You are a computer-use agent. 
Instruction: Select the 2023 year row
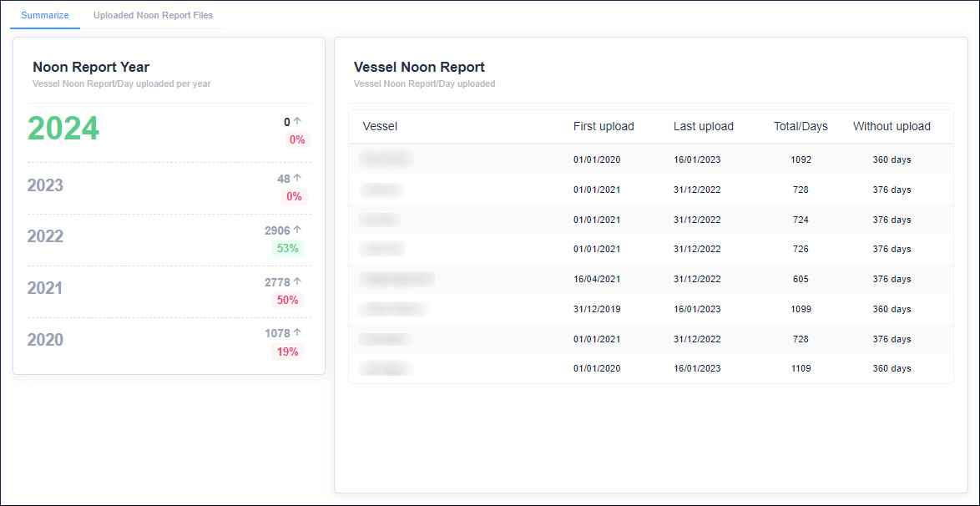click(x=45, y=185)
